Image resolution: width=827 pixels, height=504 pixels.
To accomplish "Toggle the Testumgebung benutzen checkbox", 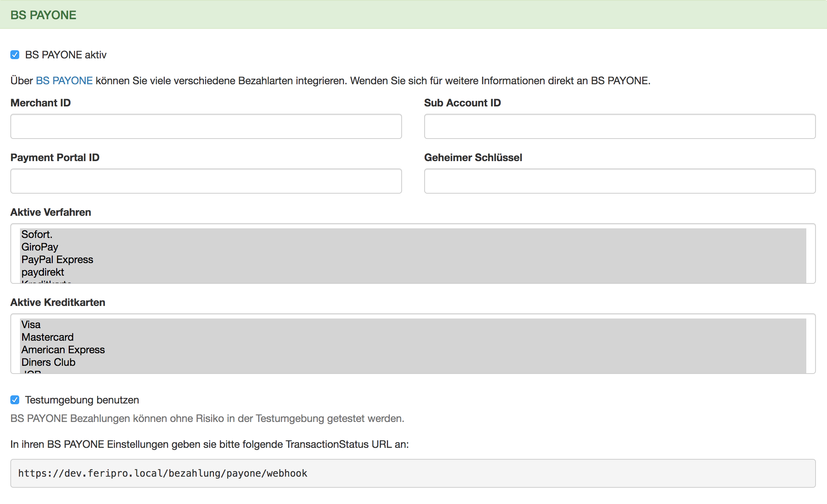I will [15, 400].
